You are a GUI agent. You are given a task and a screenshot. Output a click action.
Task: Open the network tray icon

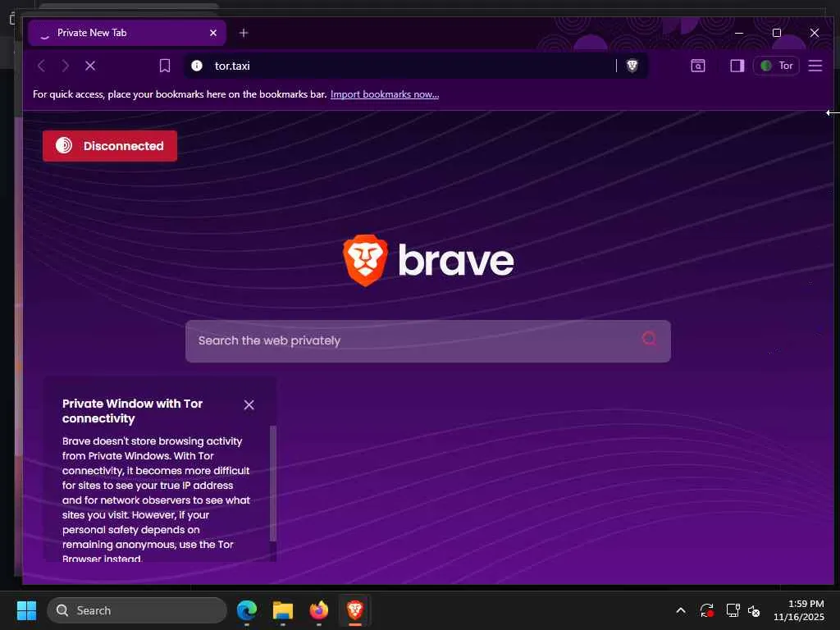pyautogui.click(x=733, y=610)
